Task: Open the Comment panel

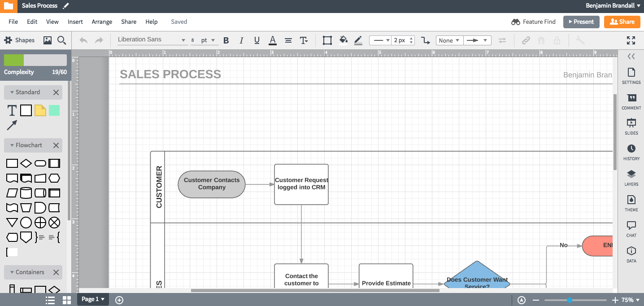Action: click(631, 102)
